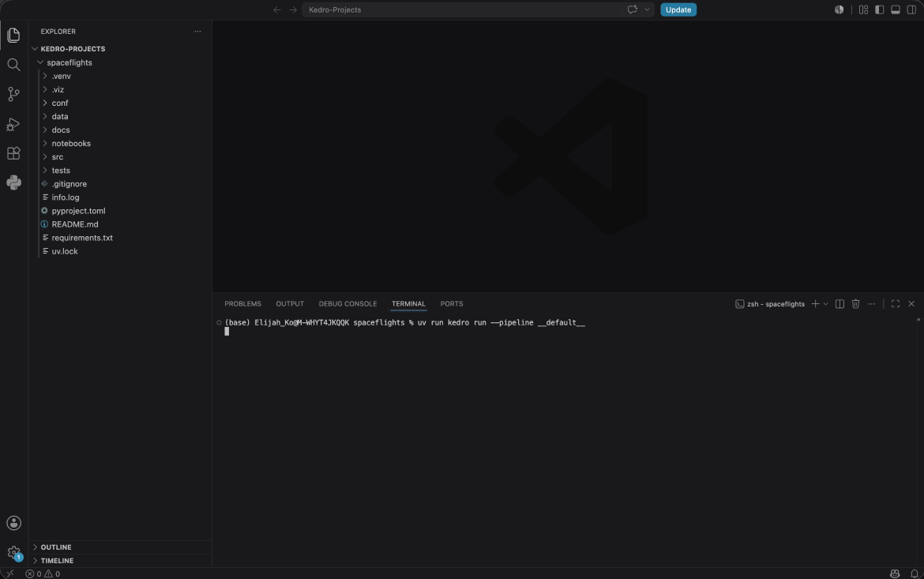Kill terminal with the trash icon

[855, 303]
